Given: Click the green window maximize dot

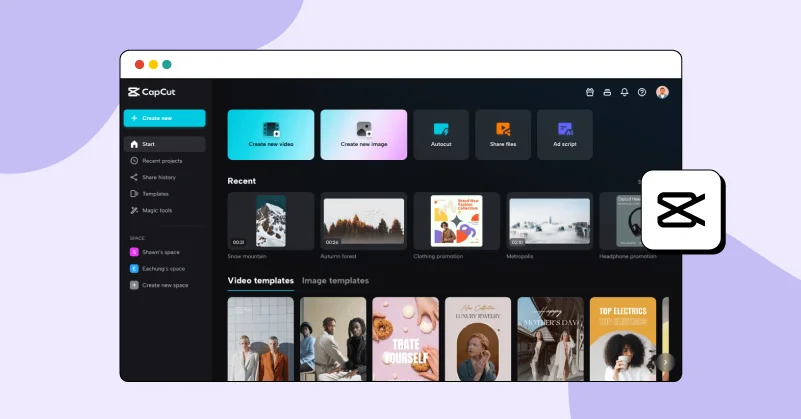Looking at the screenshot, I should (x=167, y=64).
